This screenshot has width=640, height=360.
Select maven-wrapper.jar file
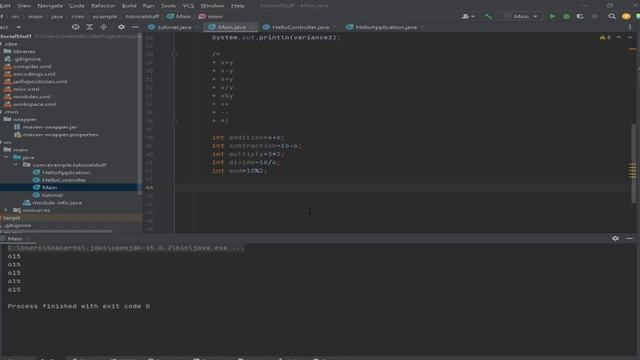tap(49, 127)
